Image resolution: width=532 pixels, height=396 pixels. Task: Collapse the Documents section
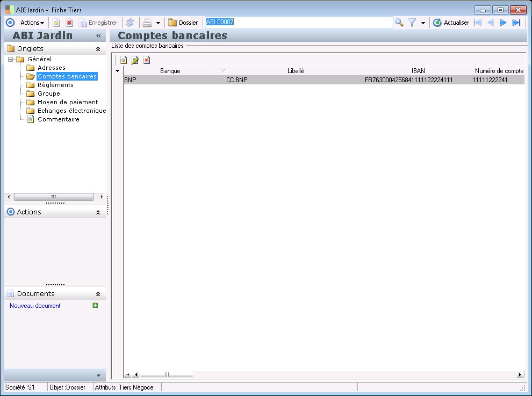[x=98, y=294]
